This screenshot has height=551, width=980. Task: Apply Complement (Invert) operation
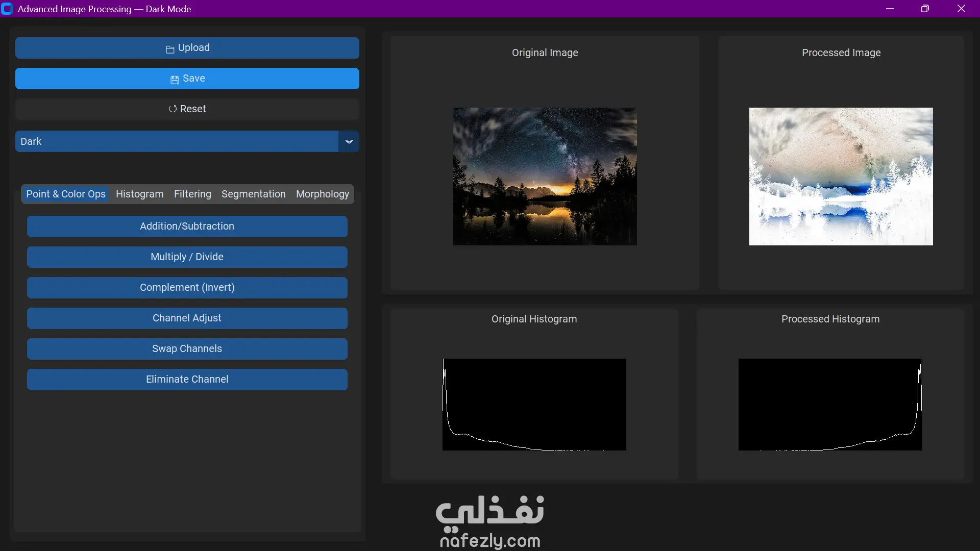pyautogui.click(x=187, y=288)
